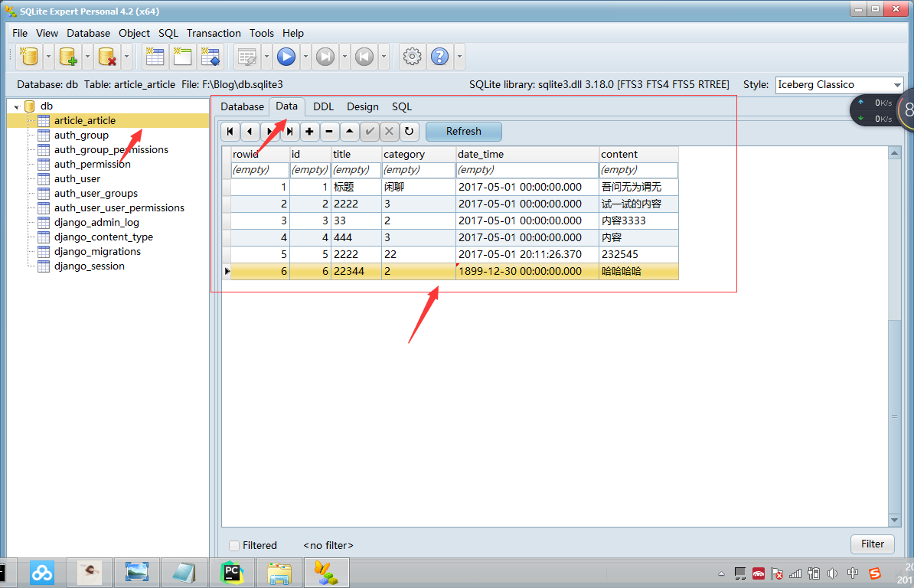Image resolution: width=914 pixels, height=588 pixels.
Task: Open the Style combo box Iceberg Classico
Action: 840,84
